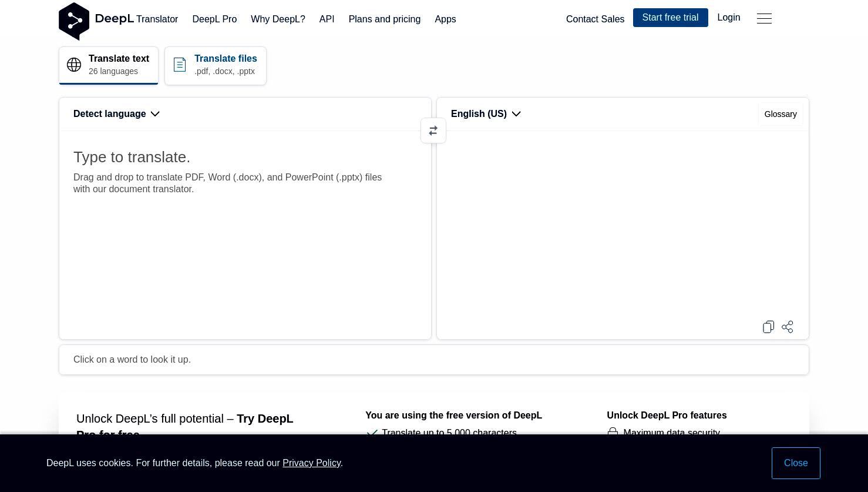Click the Login link
868x492 pixels.
point(729,18)
